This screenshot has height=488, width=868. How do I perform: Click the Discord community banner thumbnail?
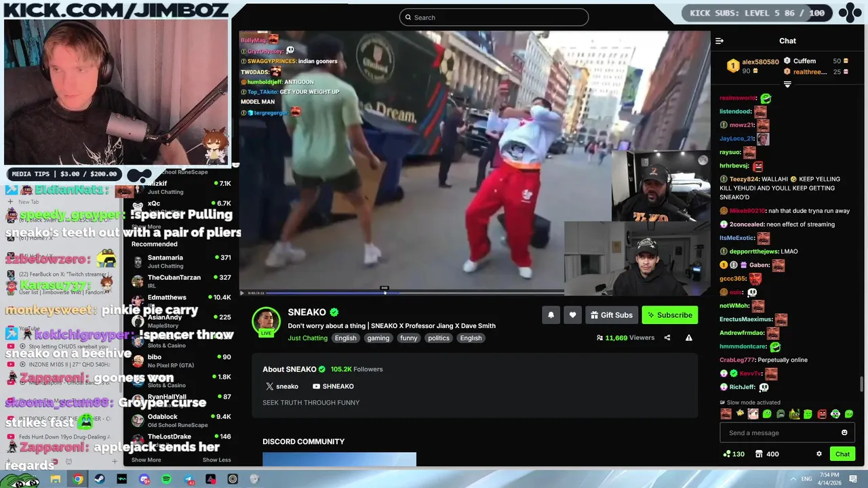[x=339, y=459]
